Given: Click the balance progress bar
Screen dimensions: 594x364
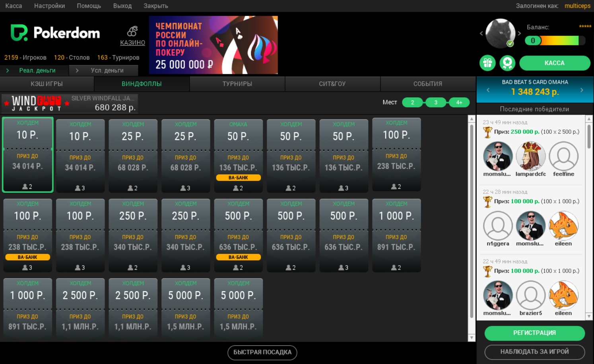Looking at the screenshot, I should point(555,41).
